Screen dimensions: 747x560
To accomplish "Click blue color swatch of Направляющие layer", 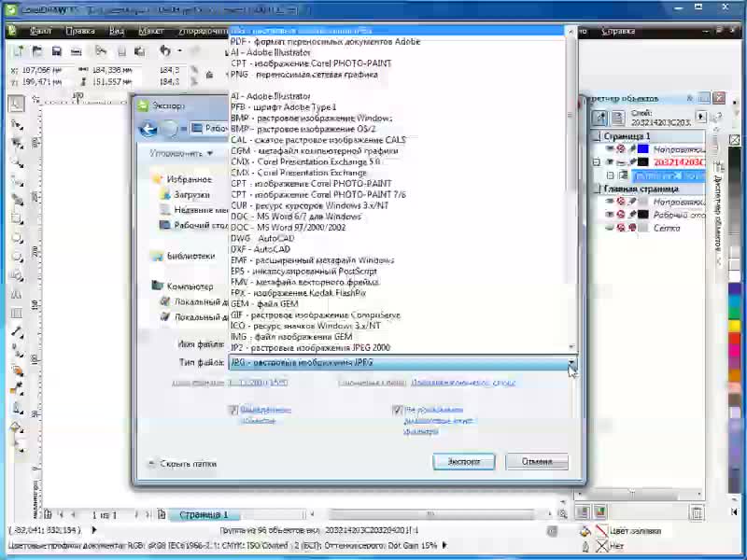I will click(643, 149).
